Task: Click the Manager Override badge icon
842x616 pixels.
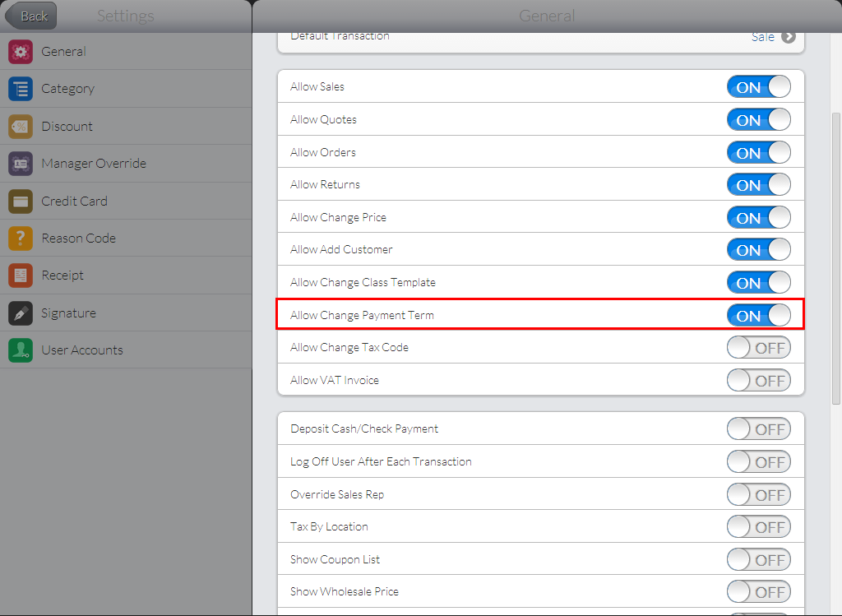Action: [21, 164]
